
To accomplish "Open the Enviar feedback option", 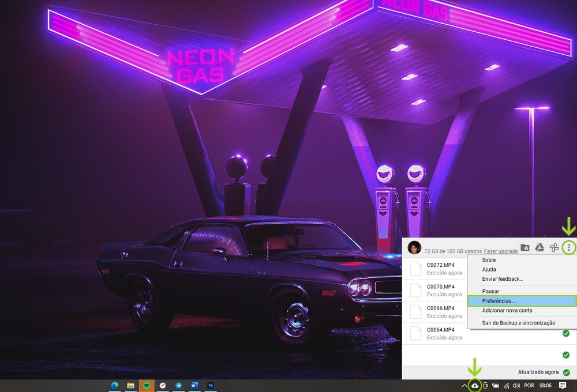I will 502,279.
